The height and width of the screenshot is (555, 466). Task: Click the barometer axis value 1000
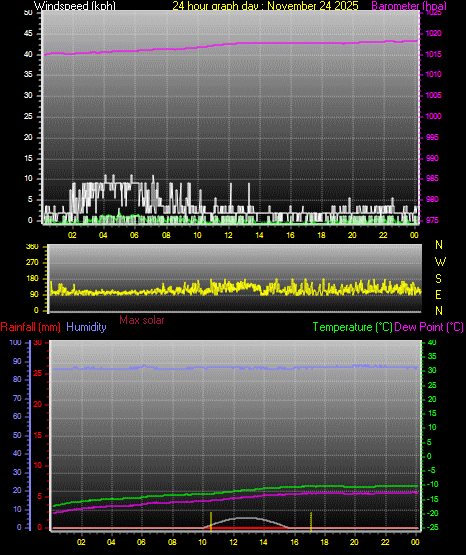pyautogui.click(x=433, y=116)
